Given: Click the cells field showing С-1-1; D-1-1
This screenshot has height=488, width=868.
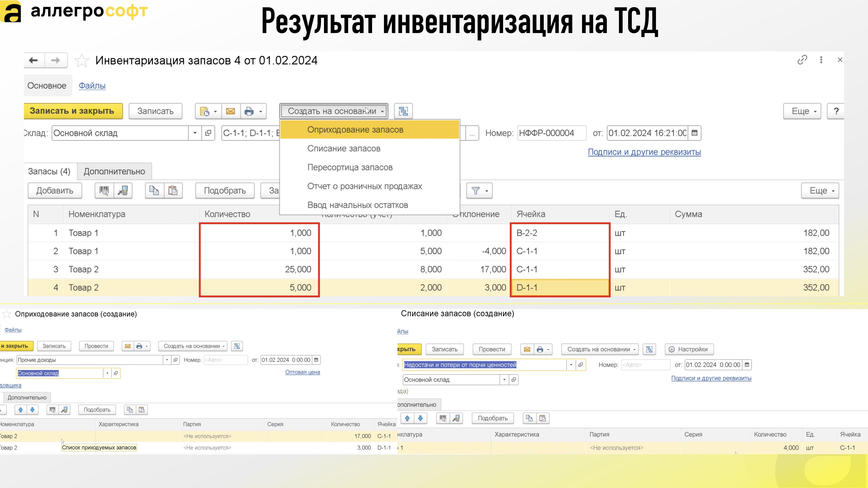Looking at the screenshot, I should [251, 133].
